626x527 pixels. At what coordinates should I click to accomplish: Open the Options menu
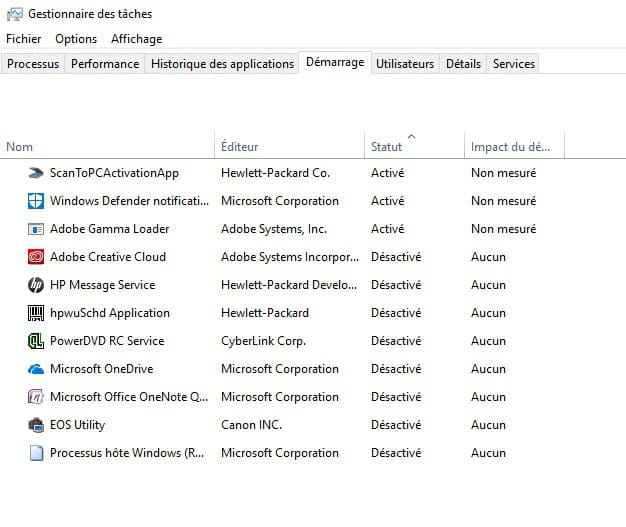pos(76,39)
